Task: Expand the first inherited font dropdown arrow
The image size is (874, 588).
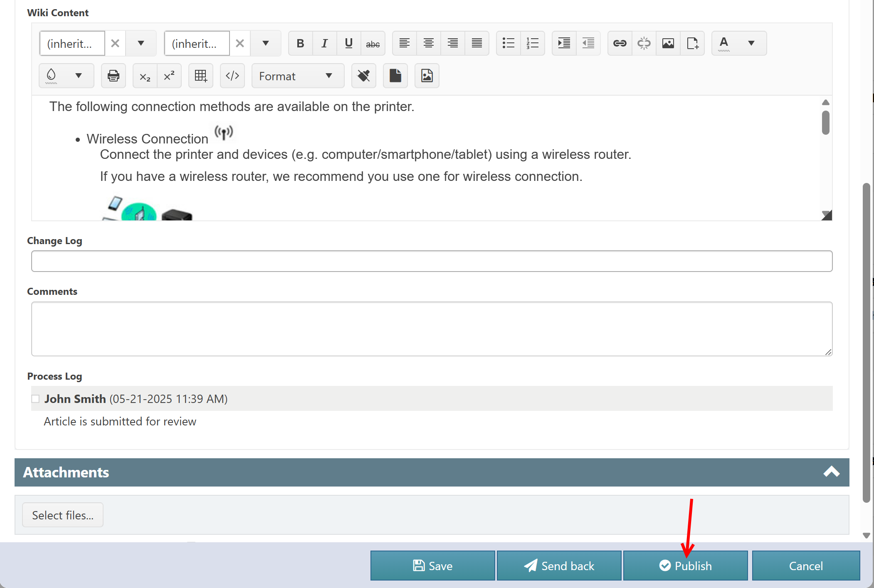Action: pyautogui.click(x=141, y=43)
